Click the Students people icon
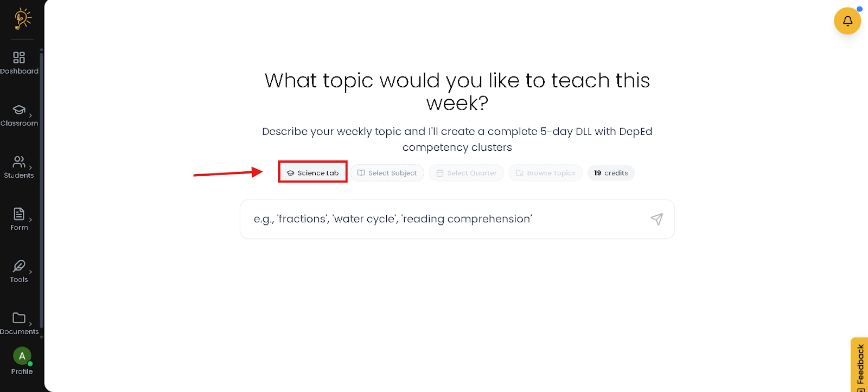The image size is (868, 392). coord(19,162)
